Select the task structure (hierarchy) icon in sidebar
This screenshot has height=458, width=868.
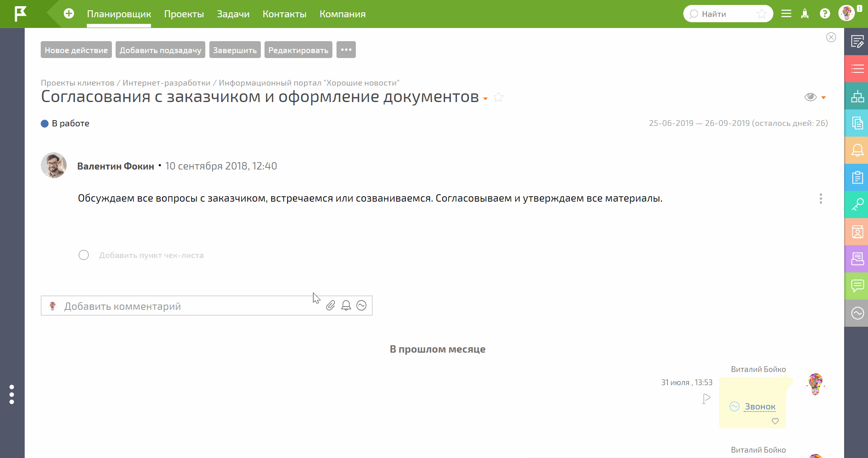tap(857, 96)
